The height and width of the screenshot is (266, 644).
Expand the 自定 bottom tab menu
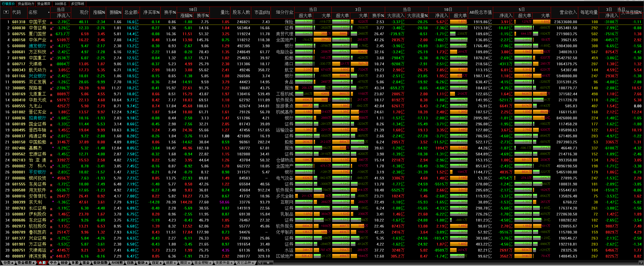tap(157, 263)
